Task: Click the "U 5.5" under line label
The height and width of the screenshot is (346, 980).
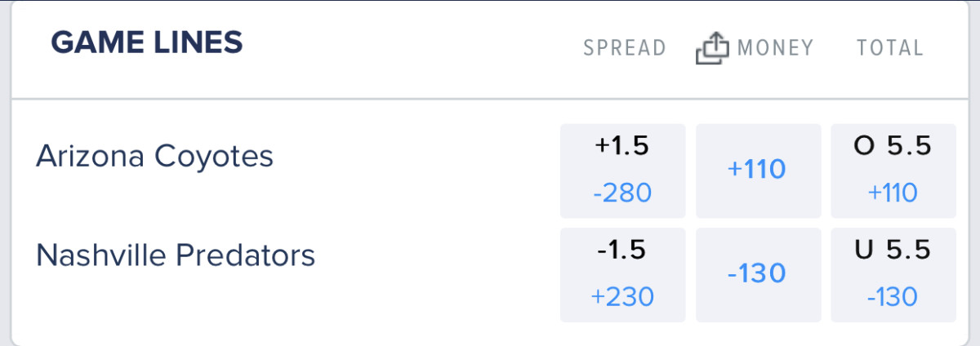Action: (x=893, y=251)
